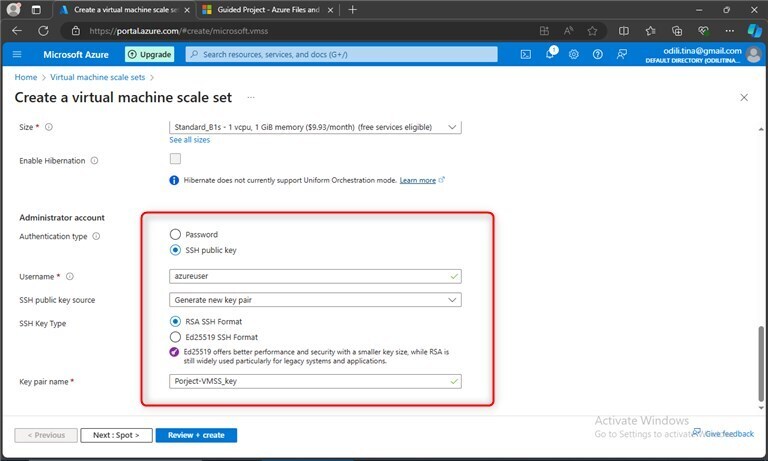768x461 pixels.
Task: Open Browser essentials heart icon
Action: pyautogui.click(x=703, y=31)
